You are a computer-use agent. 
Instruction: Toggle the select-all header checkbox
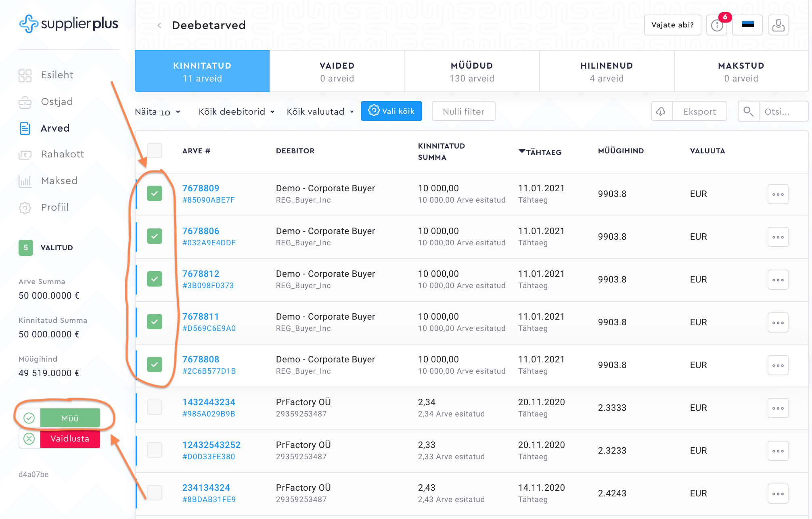pyautogui.click(x=155, y=151)
